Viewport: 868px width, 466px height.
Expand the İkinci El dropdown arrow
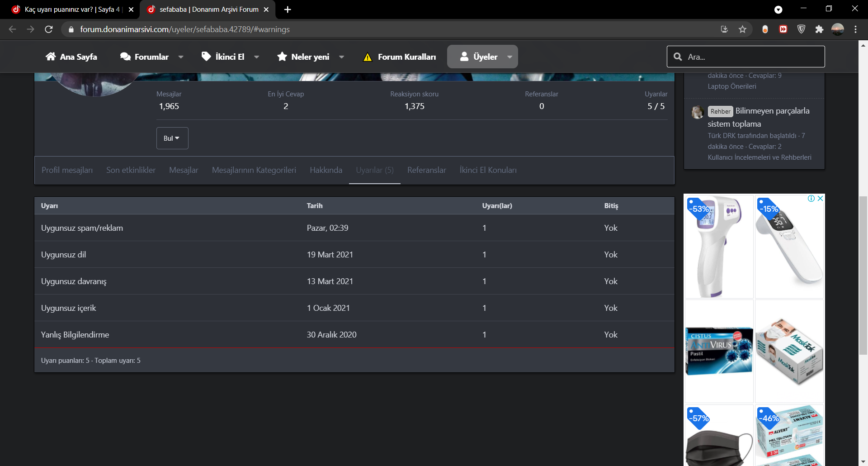click(256, 57)
